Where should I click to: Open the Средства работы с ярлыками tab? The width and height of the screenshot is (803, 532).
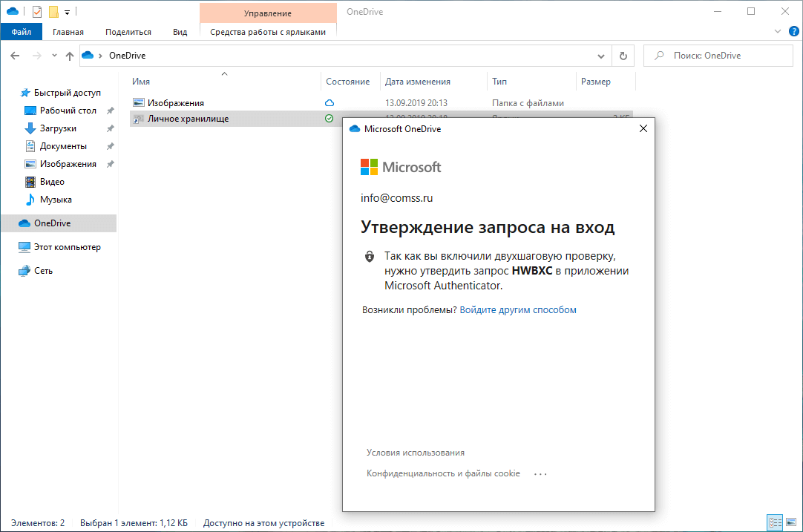pos(268,33)
